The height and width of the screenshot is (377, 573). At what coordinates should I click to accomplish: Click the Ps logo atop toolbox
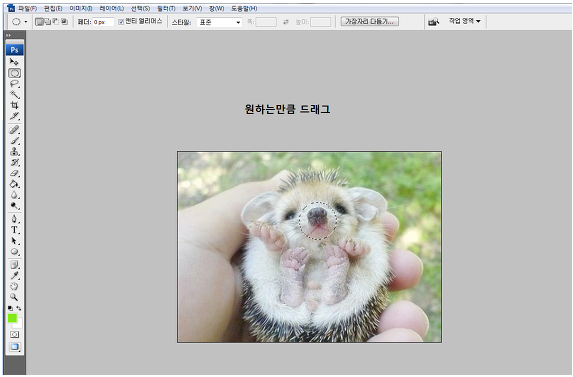pos(14,50)
